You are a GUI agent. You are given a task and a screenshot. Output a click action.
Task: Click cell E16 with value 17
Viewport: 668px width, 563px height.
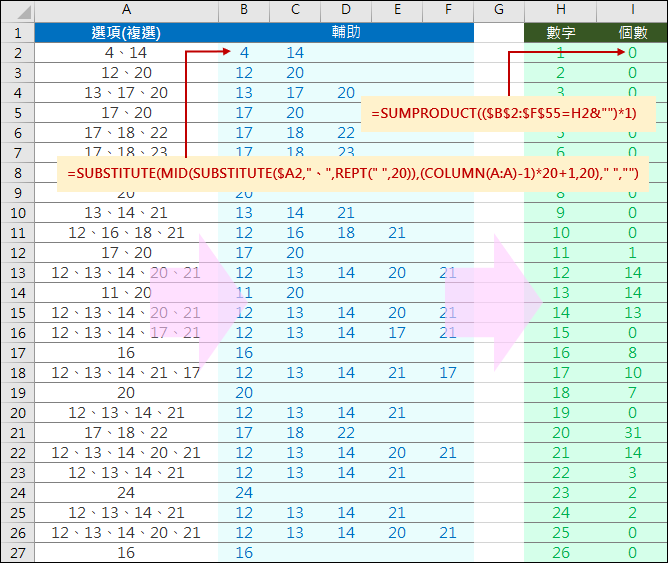pos(397,333)
